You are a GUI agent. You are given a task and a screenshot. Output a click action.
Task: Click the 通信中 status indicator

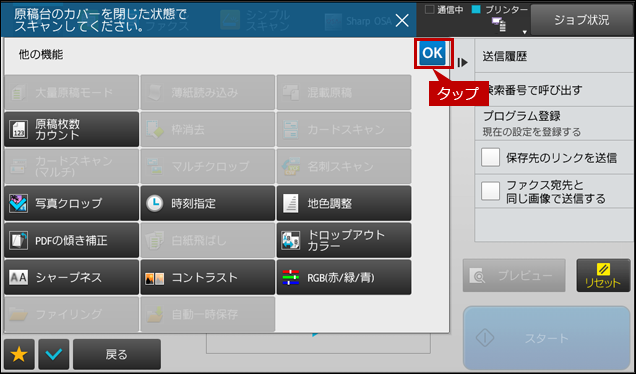coord(444,10)
